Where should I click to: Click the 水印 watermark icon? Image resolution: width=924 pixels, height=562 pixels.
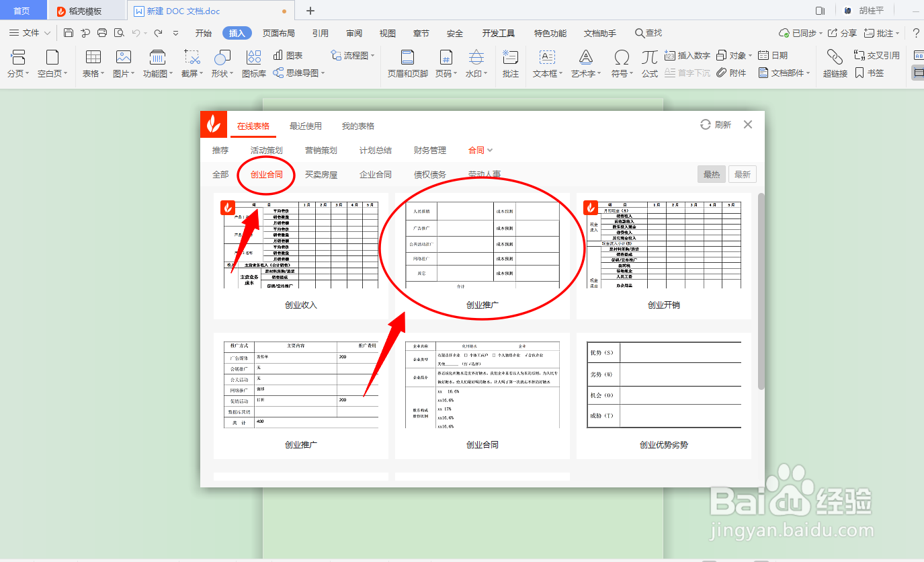click(x=476, y=57)
